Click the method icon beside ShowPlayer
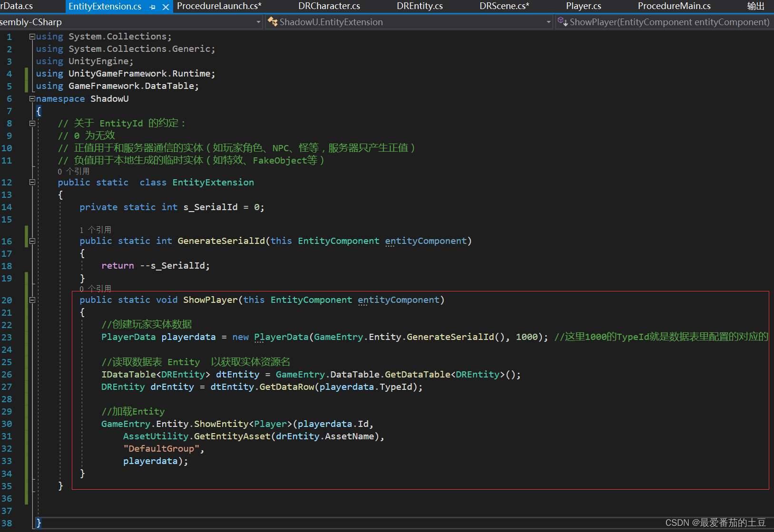 562,22
